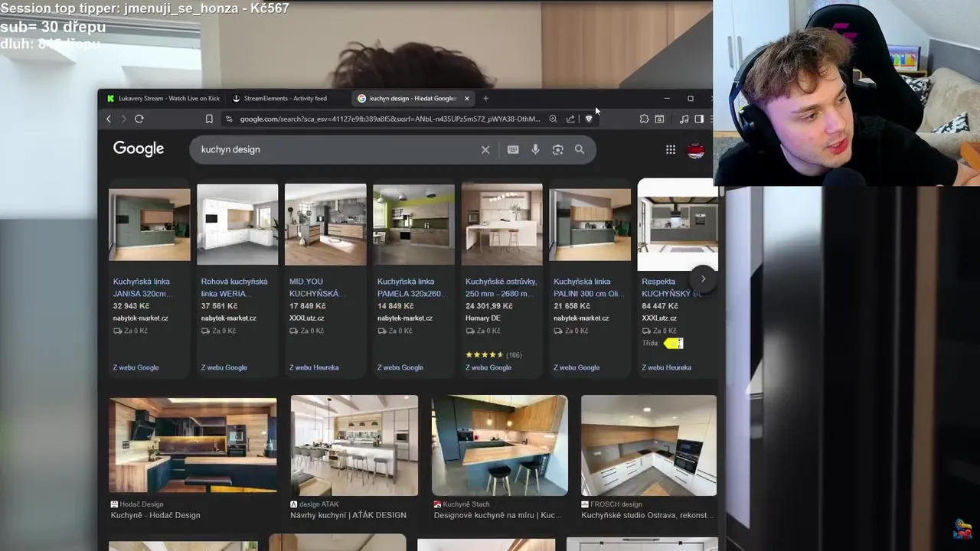Open site settings icon beside the URL
Viewport: 980px width, 551px height.
click(228, 119)
